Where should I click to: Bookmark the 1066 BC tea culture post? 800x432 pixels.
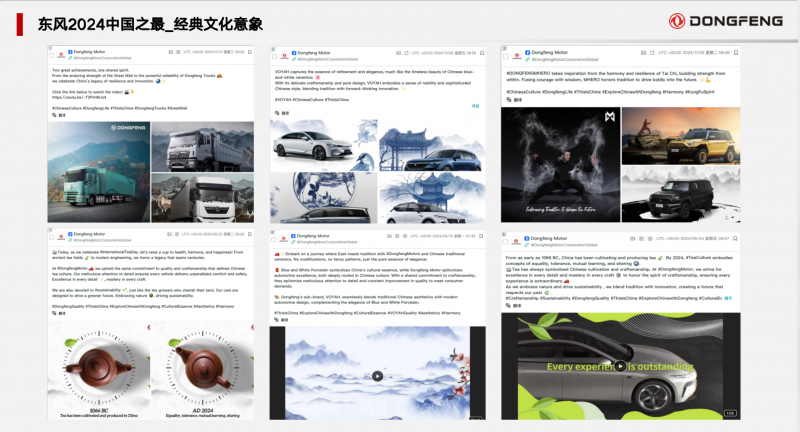click(x=735, y=238)
